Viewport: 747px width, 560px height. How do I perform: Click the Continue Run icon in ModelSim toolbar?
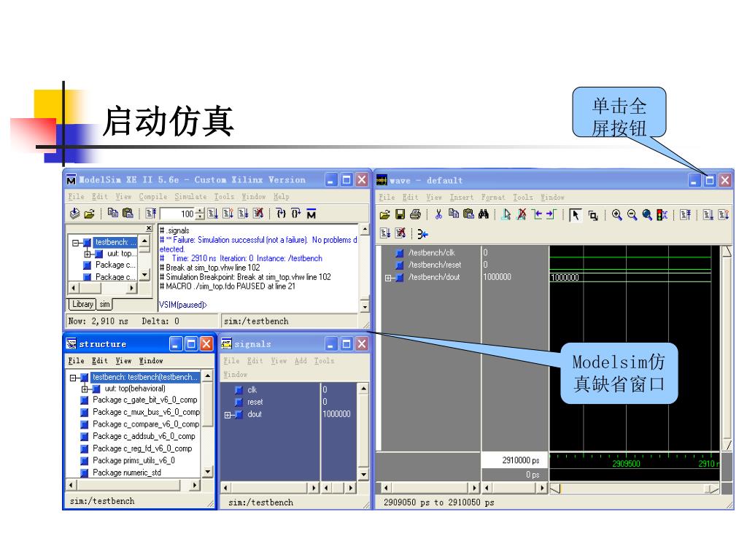(228, 214)
